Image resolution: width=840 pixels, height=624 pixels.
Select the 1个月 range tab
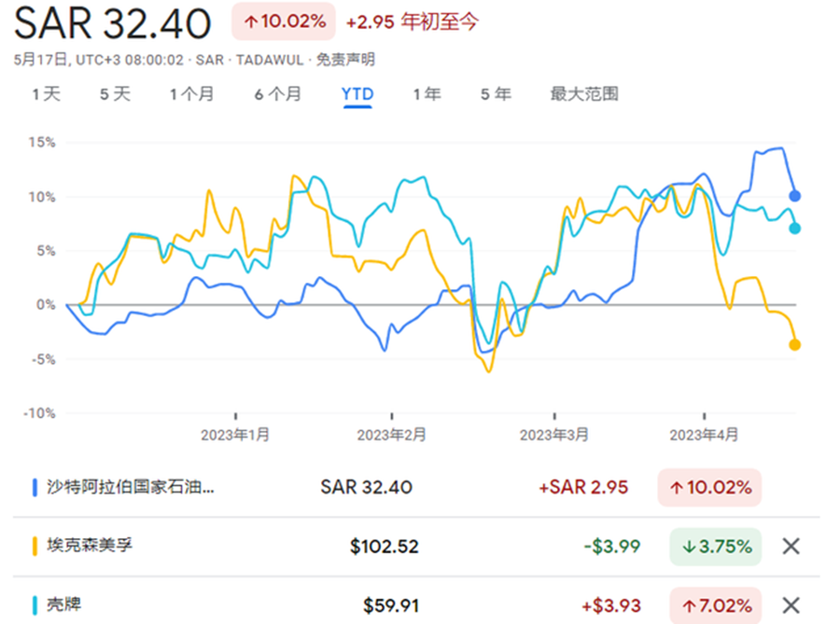click(191, 94)
